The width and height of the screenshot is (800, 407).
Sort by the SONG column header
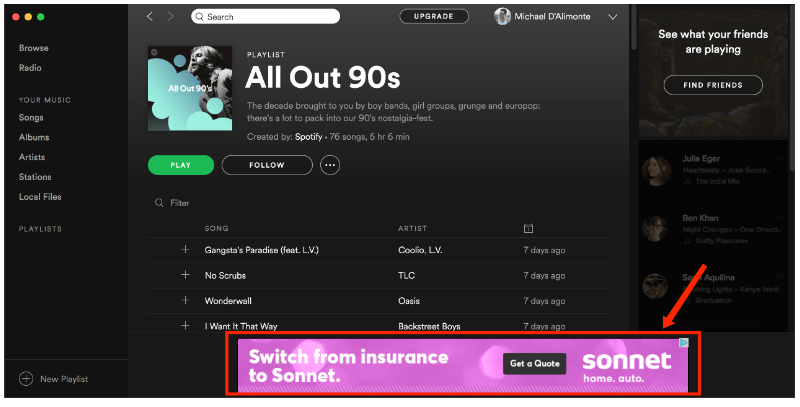coord(216,228)
